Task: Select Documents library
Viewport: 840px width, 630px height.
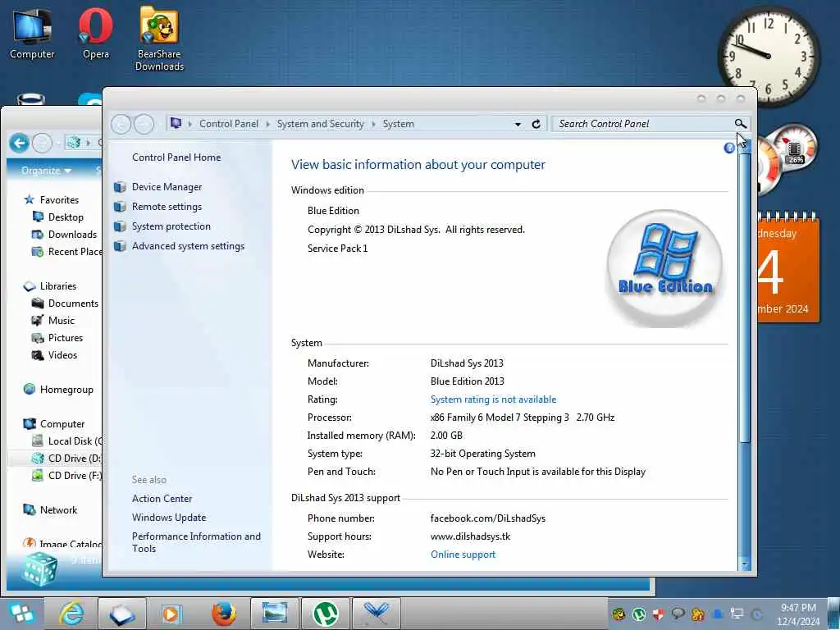Action: [x=73, y=304]
